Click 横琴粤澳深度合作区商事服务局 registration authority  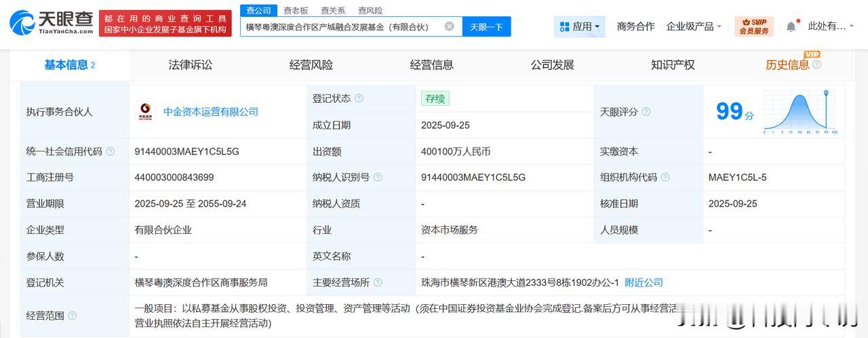(x=201, y=282)
